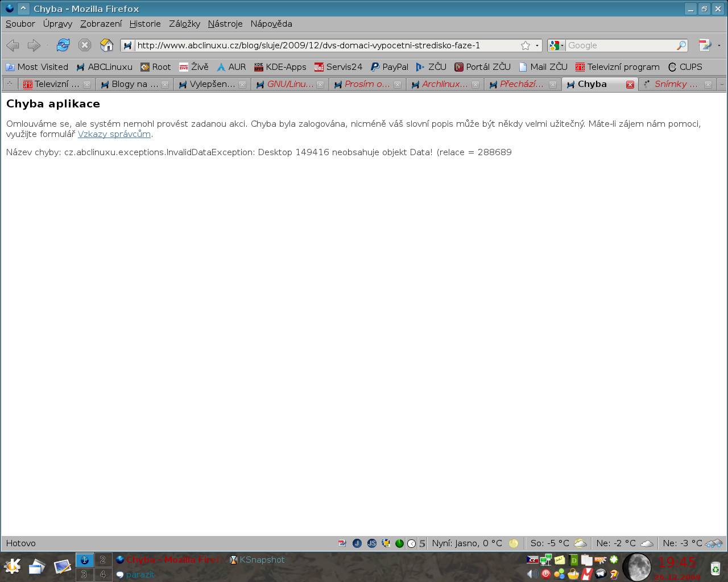Screen dimensions: 728x582
Task: Open the KDE application launcher icon
Action: click(x=12, y=566)
